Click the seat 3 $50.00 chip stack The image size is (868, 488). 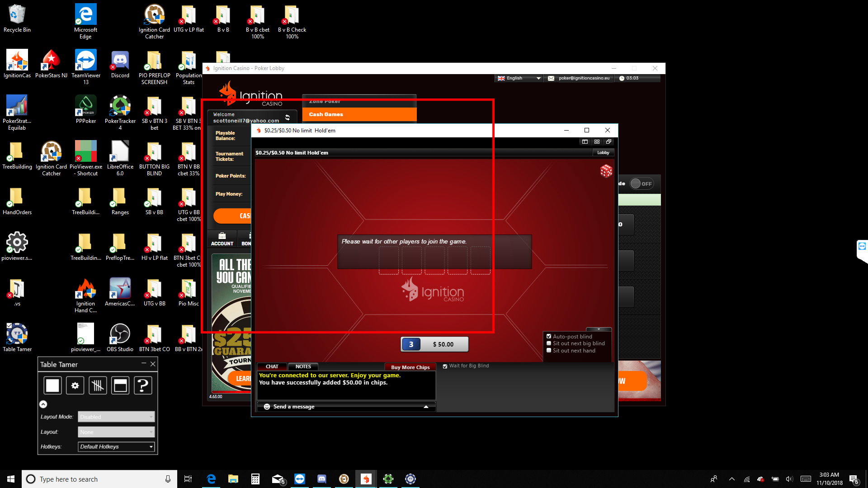[x=434, y=344]
